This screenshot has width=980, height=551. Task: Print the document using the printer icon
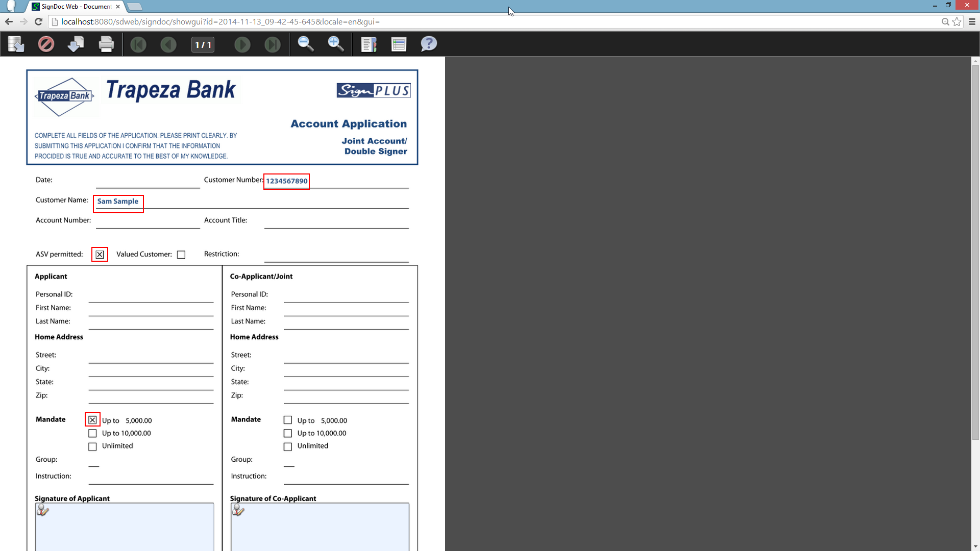[106, 44]
